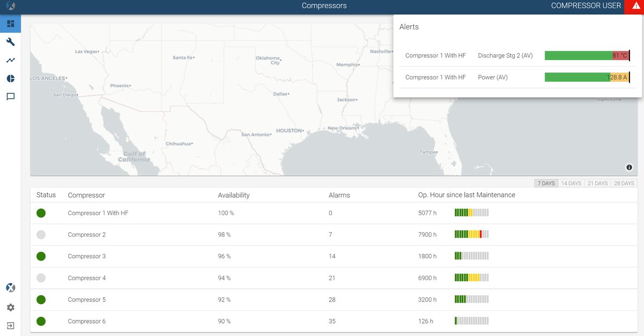
Task: Open the comments speech-bubble icon
Action: (x=10, y=96)
